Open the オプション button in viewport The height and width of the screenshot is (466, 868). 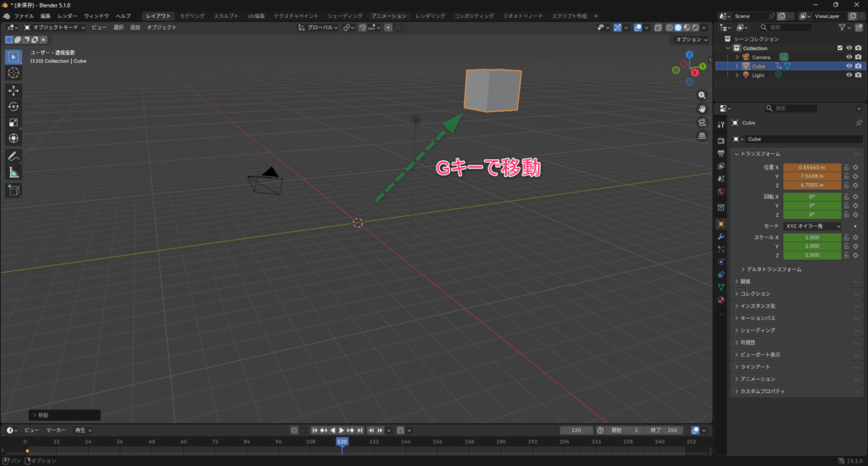[689, 40]
